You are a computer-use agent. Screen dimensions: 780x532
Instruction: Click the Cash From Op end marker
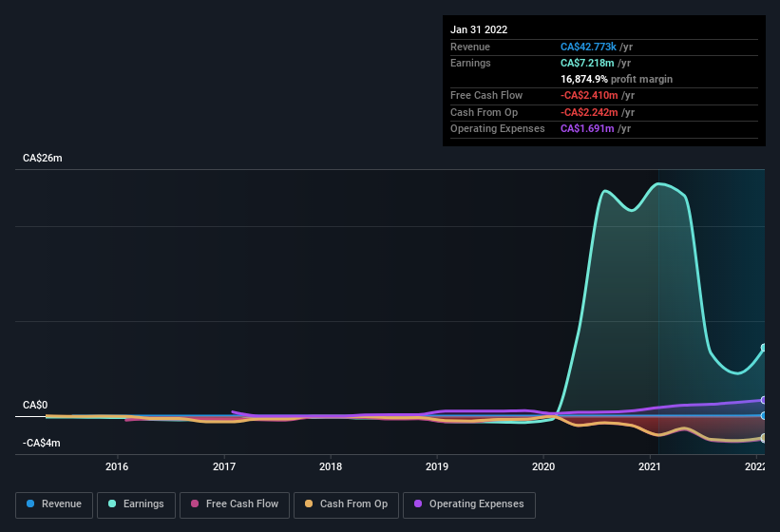763,438
